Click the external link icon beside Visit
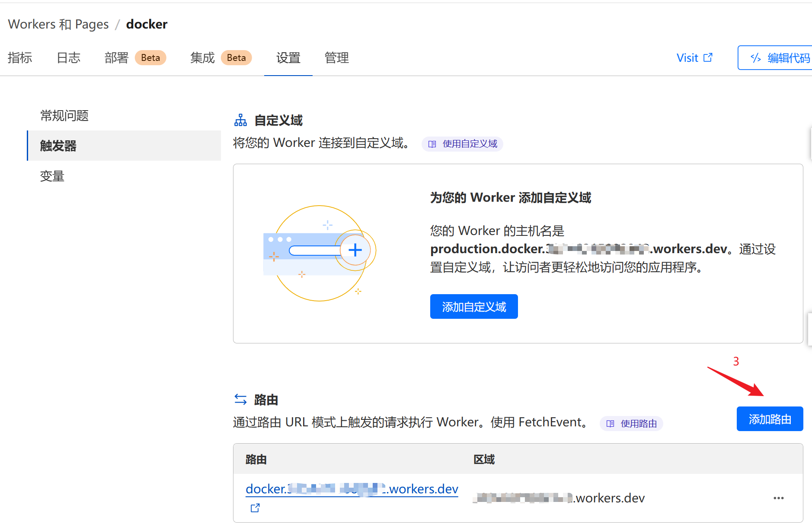This screenshot has height=527, width=812. point(708,57)
